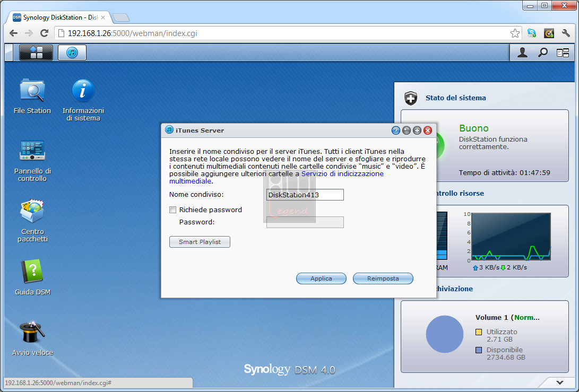Screen dimensions: 579x392
Task: Collapse the widget panel with bottom chevron
Action: pyautogui.click(x=560, y=383)
